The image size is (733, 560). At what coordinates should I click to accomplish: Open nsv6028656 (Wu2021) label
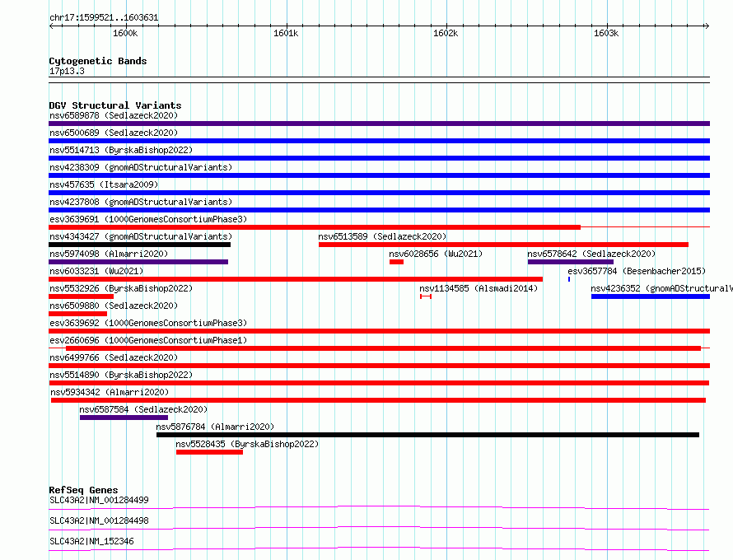pyautogui.click(x=436, y=254)
